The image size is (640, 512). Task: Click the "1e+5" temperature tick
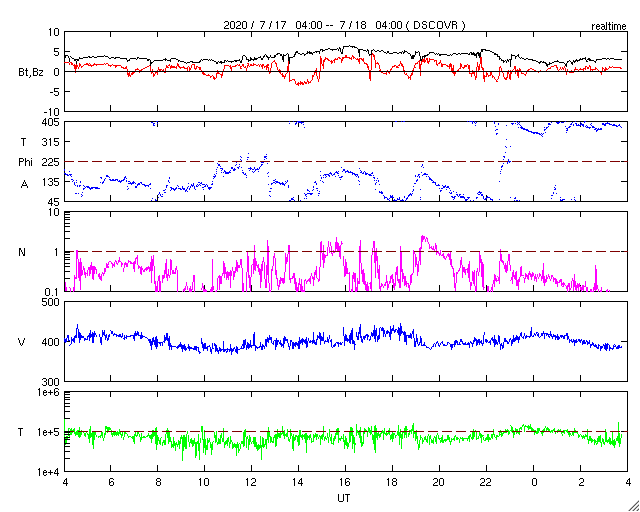pyautogui.click(x=49, y=432)
